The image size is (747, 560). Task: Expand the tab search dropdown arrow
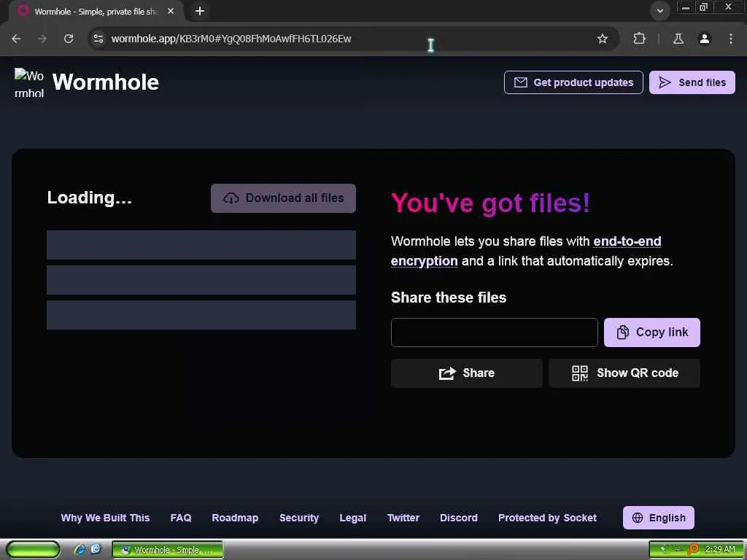pos(659,11)
